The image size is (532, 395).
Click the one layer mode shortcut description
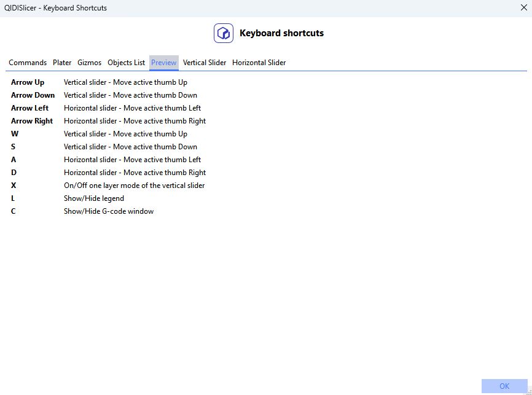[x=134, y=186]
